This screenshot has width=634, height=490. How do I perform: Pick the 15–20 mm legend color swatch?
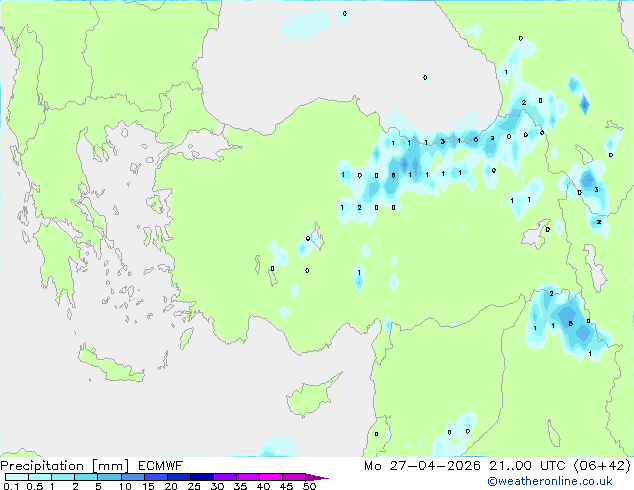[x=156, y=477]
